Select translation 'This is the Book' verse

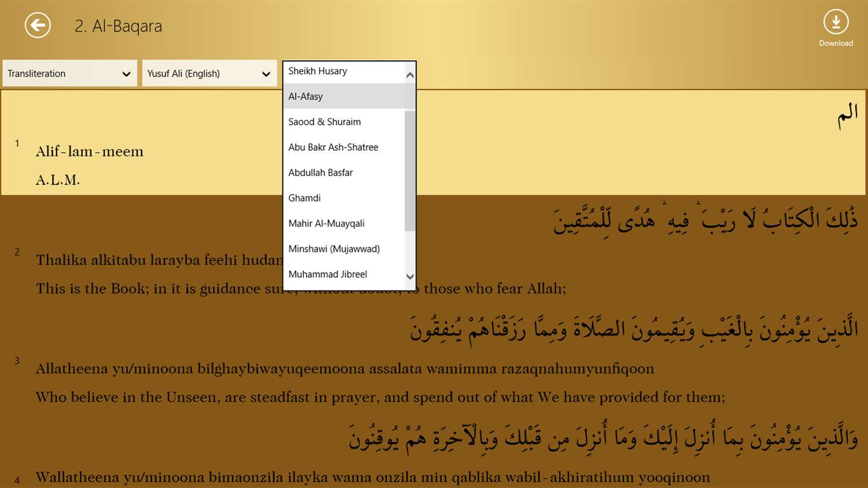pos(301,289)
